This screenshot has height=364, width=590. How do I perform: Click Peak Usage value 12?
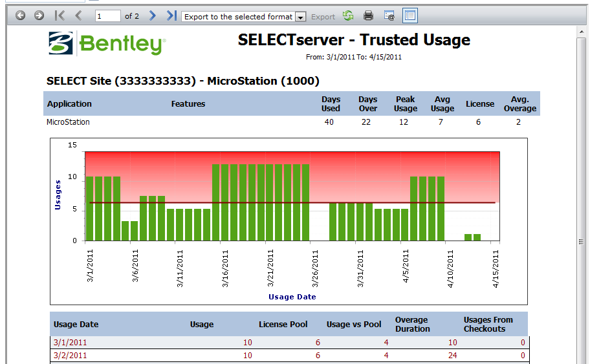[404, 122]
